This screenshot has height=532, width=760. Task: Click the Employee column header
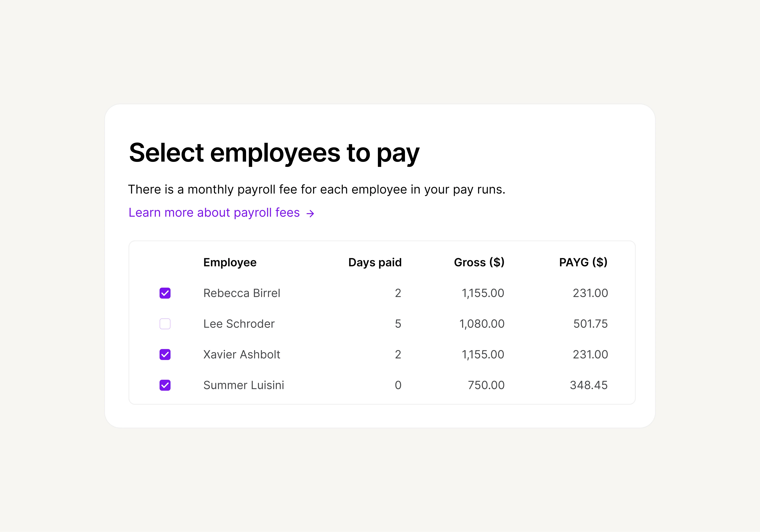pos(230,262)
